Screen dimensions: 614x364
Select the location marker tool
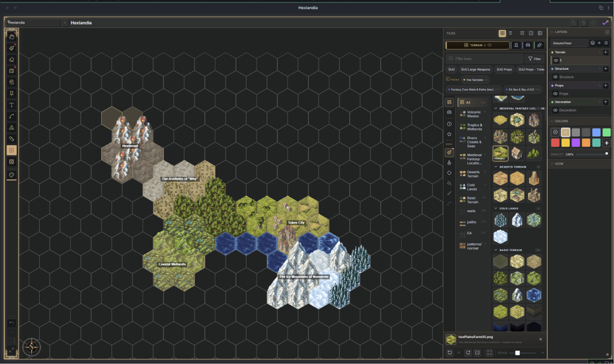tap(12, 82)
